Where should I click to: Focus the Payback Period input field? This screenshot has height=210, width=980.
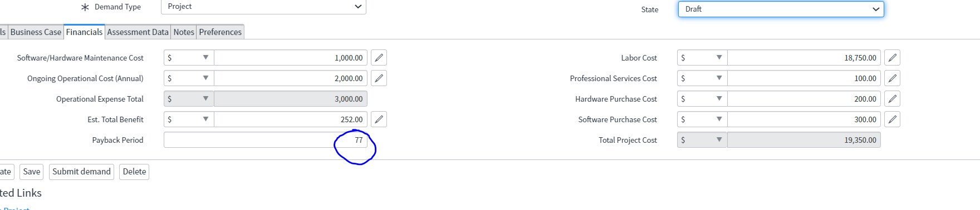[266, 140]
